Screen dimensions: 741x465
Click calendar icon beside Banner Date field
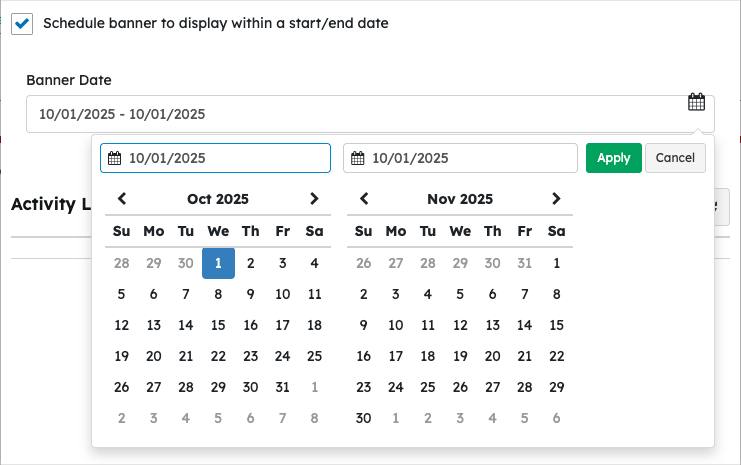click(x=697, y=102)
